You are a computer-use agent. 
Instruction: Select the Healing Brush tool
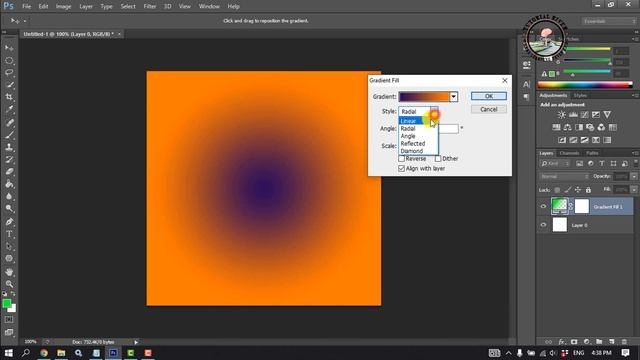point(9,122)
